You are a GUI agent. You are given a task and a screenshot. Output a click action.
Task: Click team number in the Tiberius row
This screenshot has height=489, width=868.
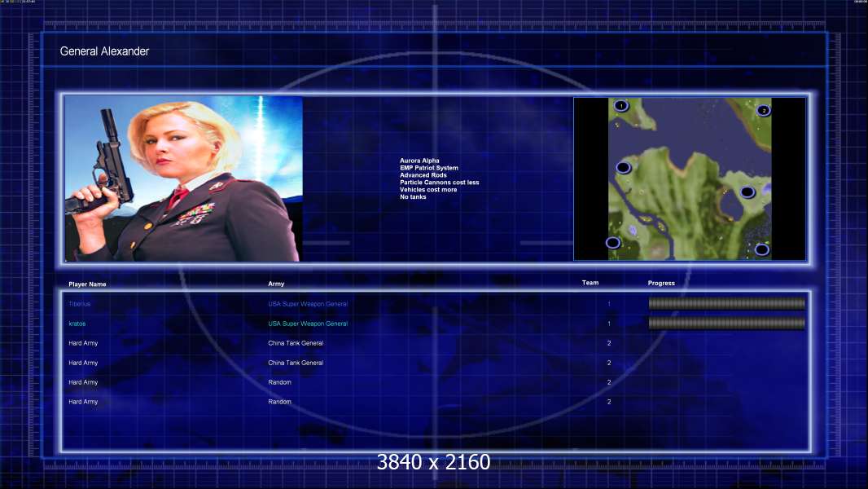609,304
